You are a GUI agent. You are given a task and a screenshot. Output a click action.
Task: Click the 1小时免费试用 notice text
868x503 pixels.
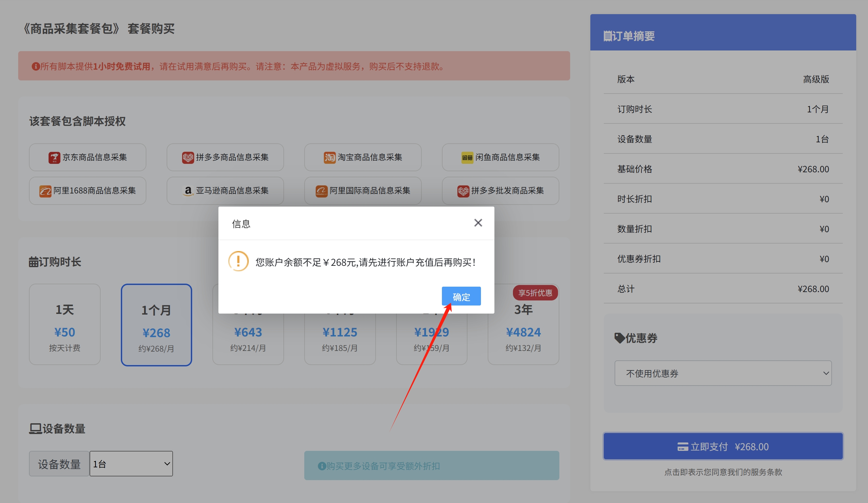(121, 66)
